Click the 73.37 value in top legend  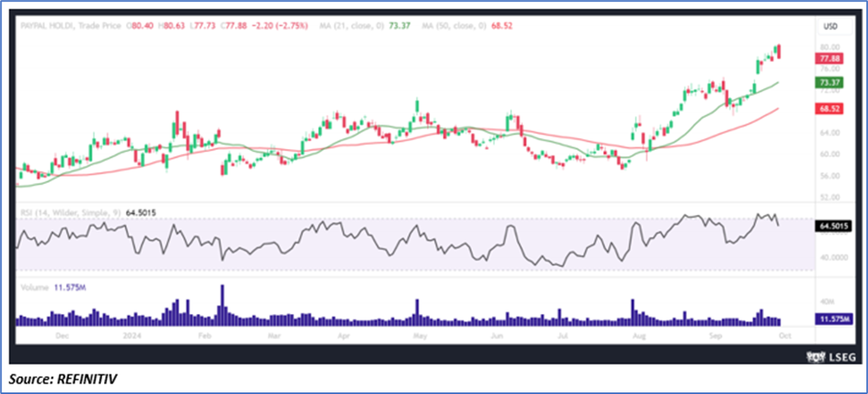400,25
